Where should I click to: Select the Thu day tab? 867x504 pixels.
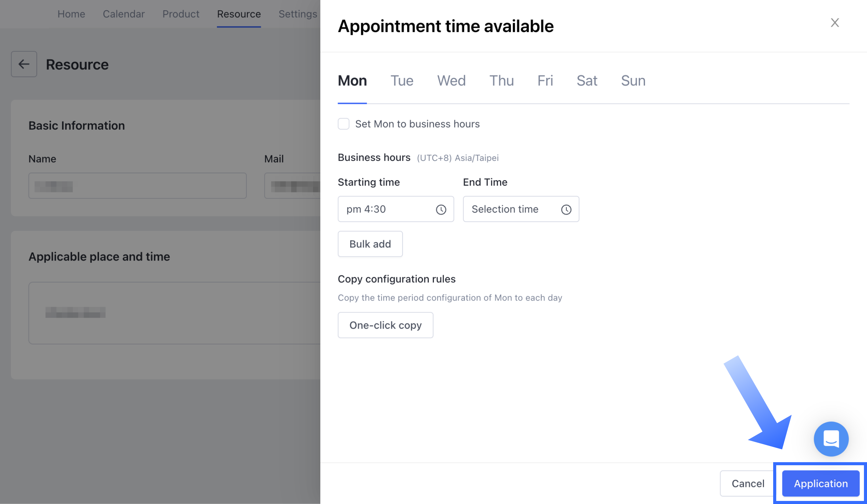[501, 81]
